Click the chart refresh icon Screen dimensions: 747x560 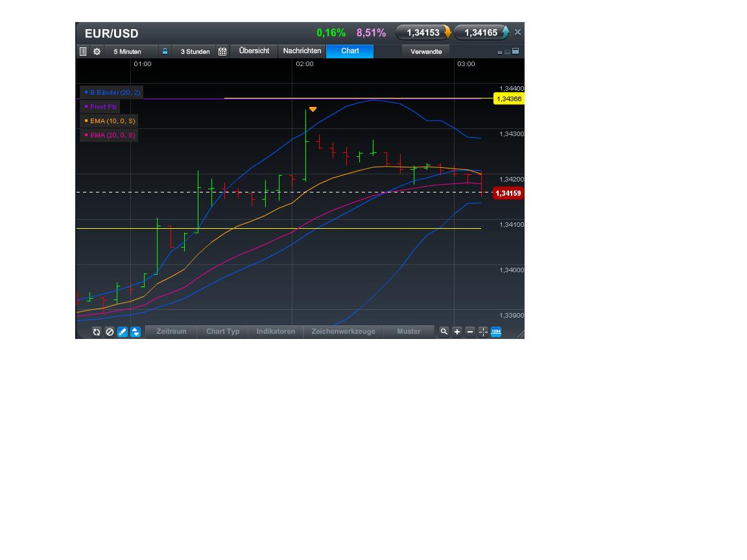[97, 332]
